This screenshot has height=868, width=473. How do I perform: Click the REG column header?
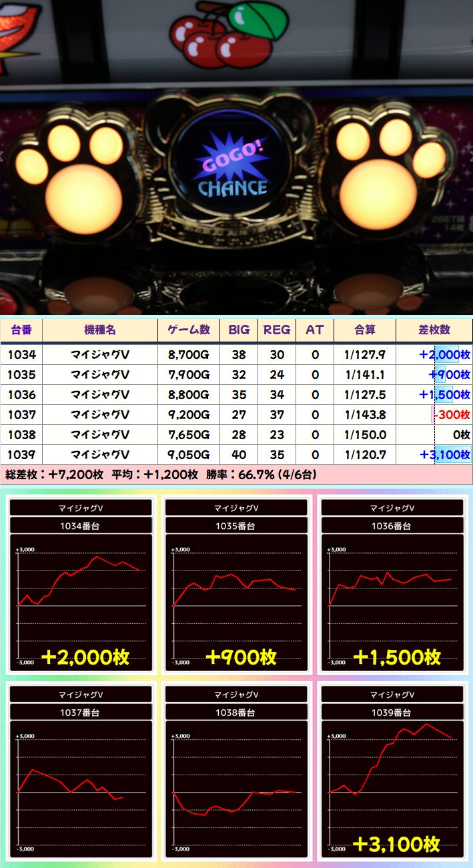pyautogui.click(x=277, y=330)
